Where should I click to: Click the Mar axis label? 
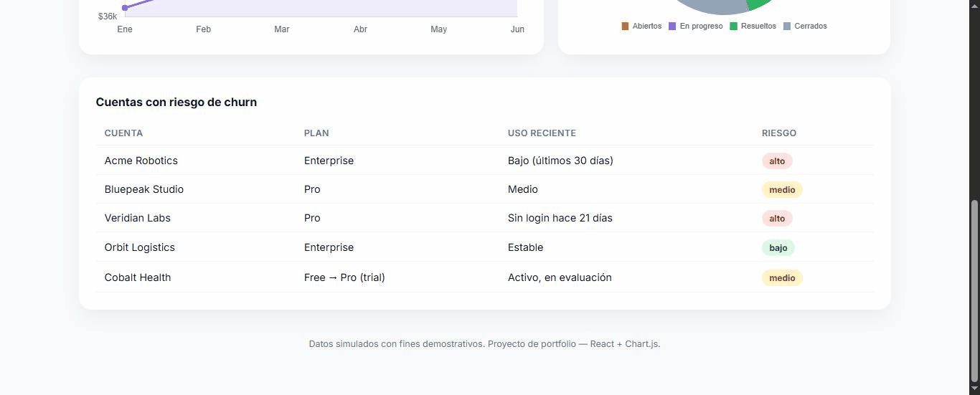(282, 29)
